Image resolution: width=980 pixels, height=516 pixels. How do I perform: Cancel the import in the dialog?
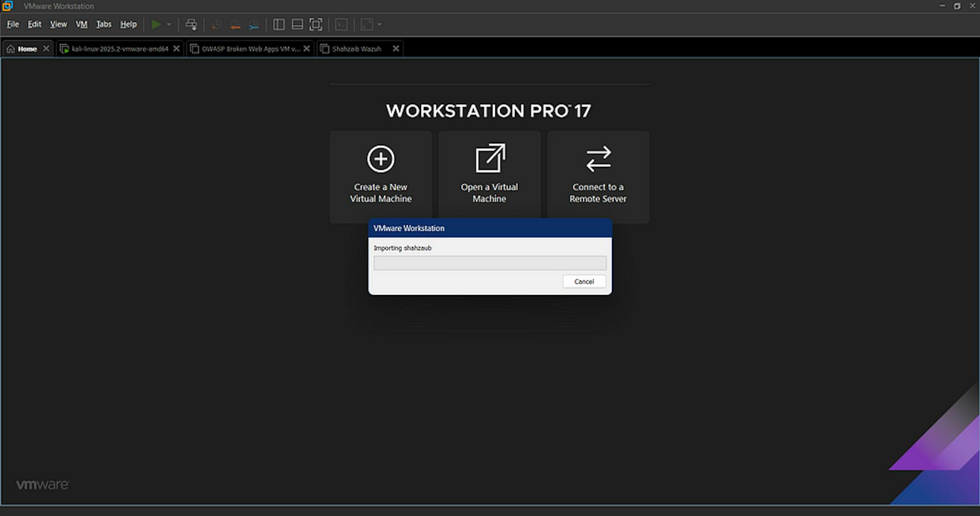tap(584, 282)
